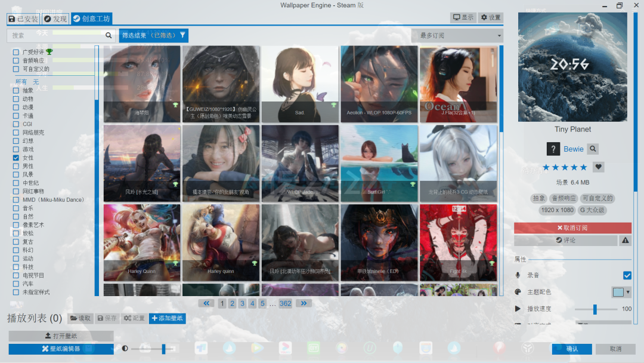This screenshot has height=363, width=644.
Task: Click the 主题配色 color swatch
Action: click(x=618, y=292)
